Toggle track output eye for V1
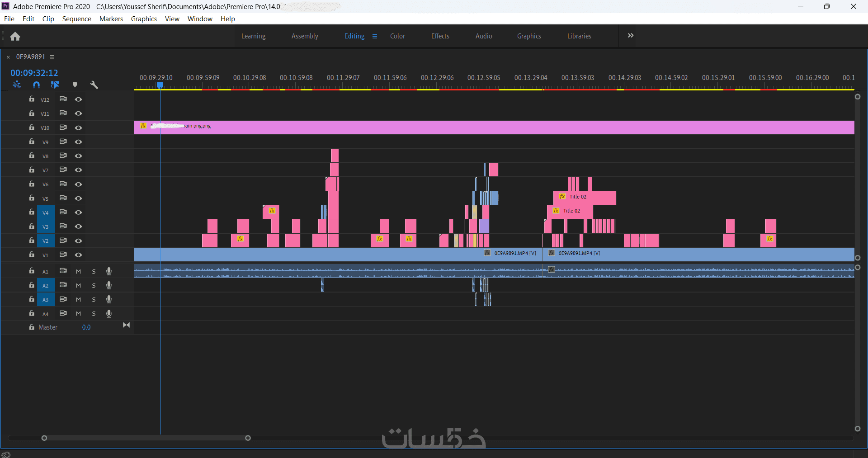 [x=79, y=255]
